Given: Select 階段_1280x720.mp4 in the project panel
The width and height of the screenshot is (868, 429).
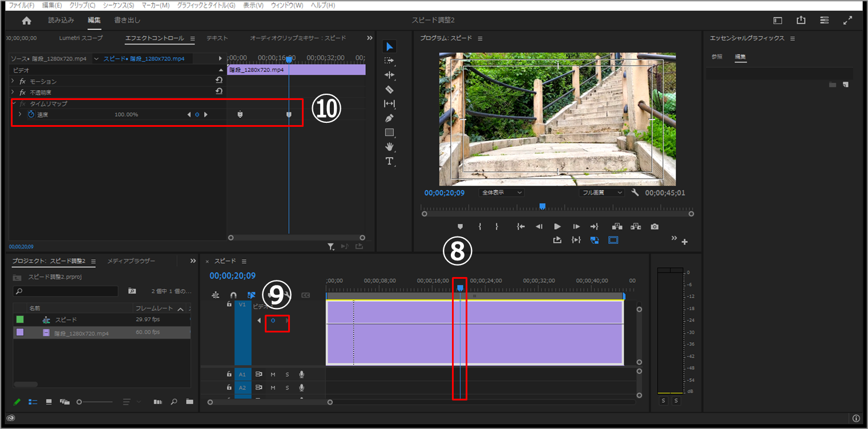Looking at the screenshot, I should tap(81, 333).
